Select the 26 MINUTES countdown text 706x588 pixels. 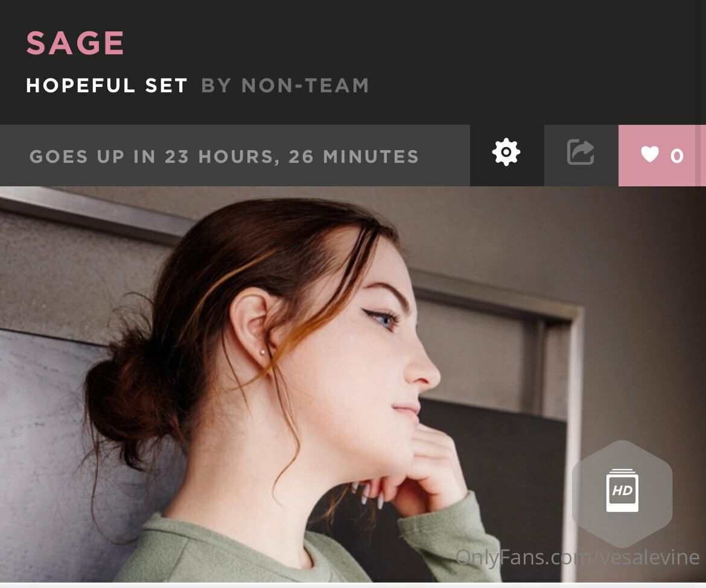[354, 157]
